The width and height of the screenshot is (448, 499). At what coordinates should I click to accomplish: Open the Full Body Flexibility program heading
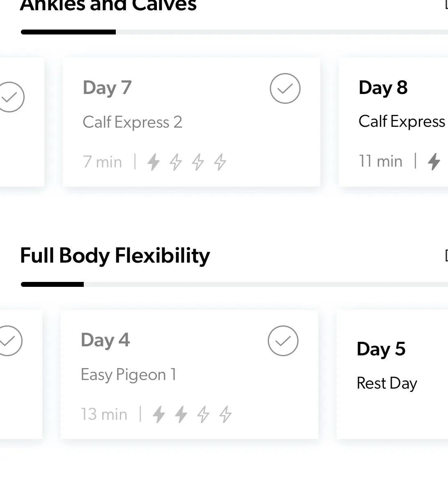point(115,255)
